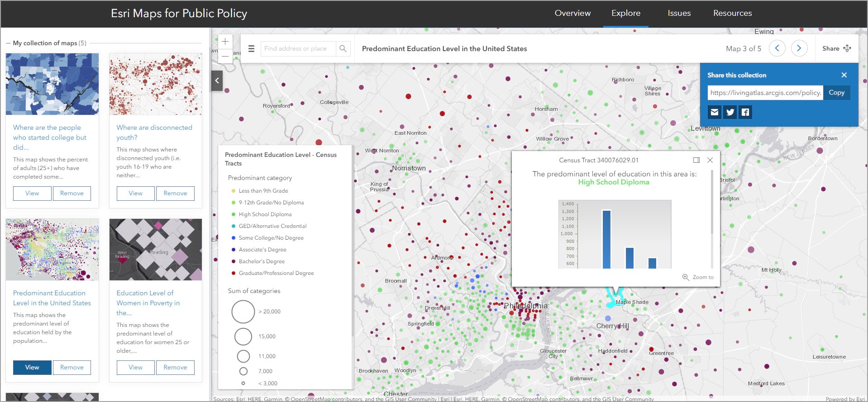Click the > 20,000 size legend circle
Image resolution: width=868 pixels, height=402 pixels.
point(243,312)
